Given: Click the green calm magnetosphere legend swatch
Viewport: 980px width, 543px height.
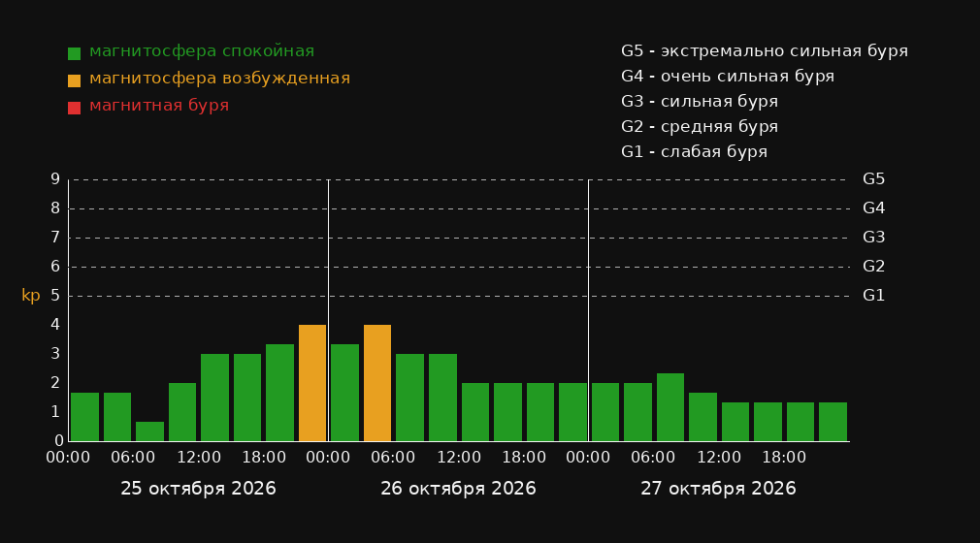Looking at the screenshot, I should click(74, 53).
